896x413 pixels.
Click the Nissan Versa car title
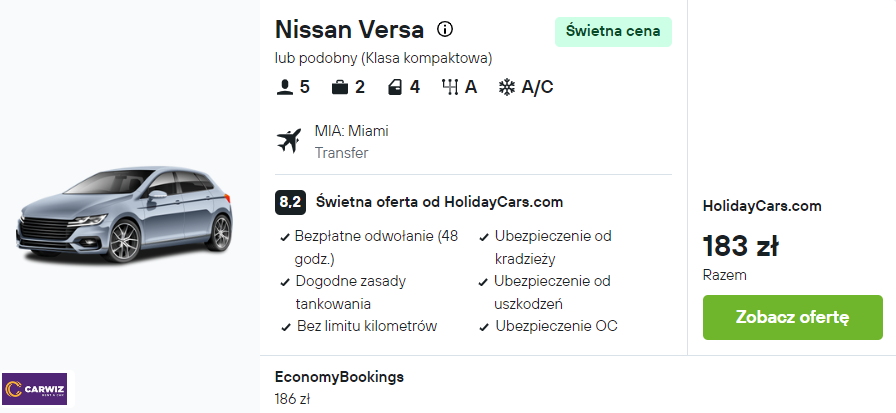350,30
